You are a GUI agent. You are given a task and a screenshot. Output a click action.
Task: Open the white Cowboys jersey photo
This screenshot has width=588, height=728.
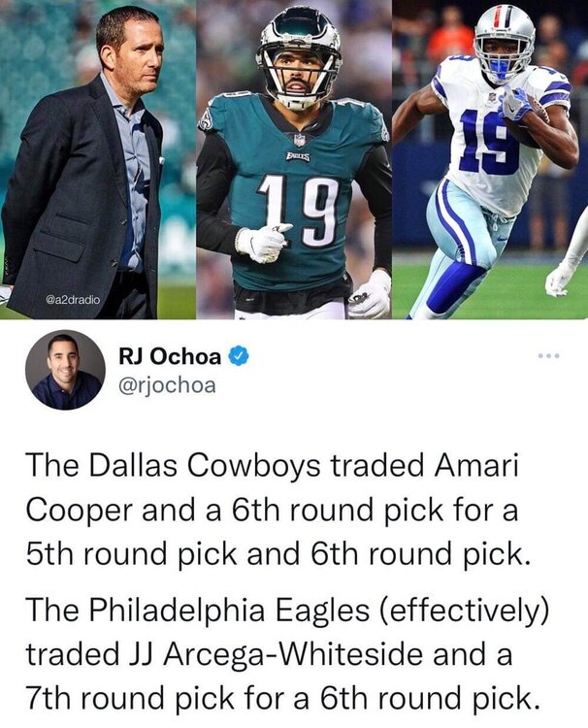(x=490, y=159)
